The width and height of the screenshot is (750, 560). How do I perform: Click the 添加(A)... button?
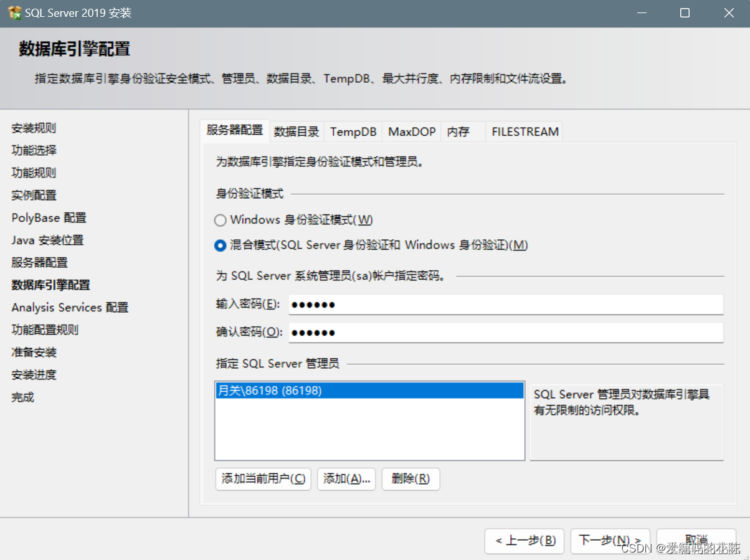[346, 478]
